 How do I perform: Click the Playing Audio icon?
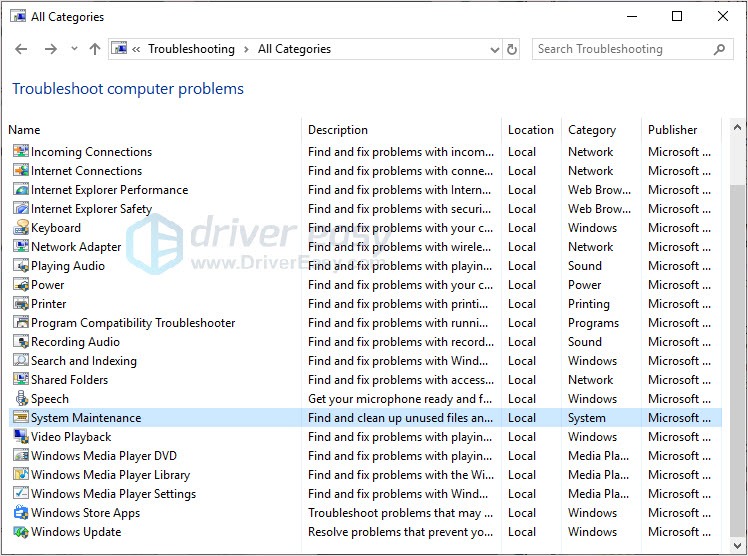point(21,266)
